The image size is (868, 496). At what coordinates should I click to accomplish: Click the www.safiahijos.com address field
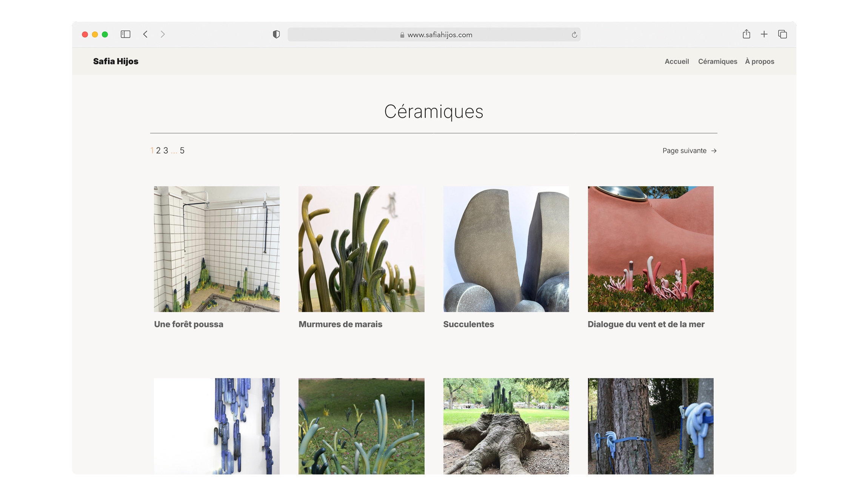(434, 35)
